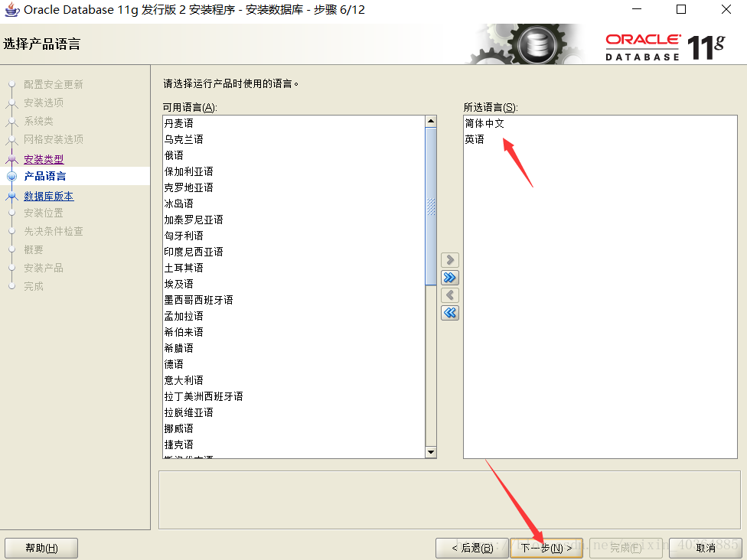Viewport: 747px width, 560px height.
Task: Click the 安装位置 step
Action: [x=44, y=213]
